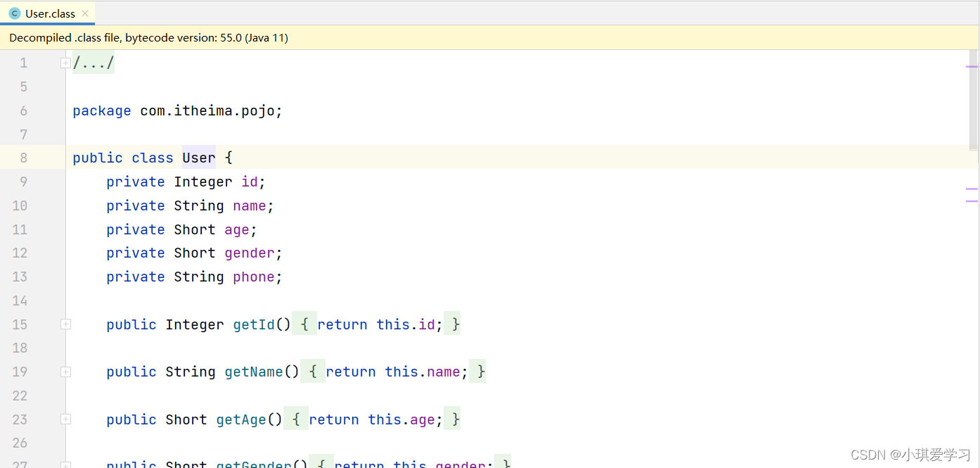Click the field name 'phone' on line 13
The width and height of the screenshot is (980, 468).
(254, 277)
